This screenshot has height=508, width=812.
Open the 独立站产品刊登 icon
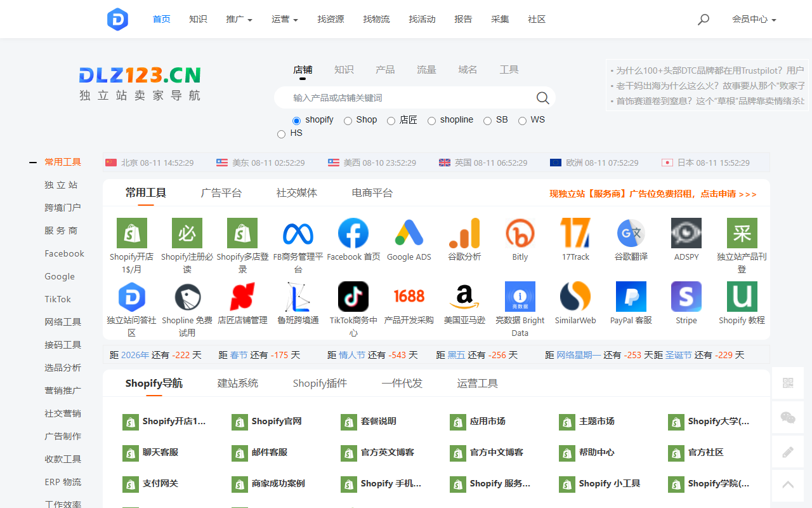tap(742, 233)
